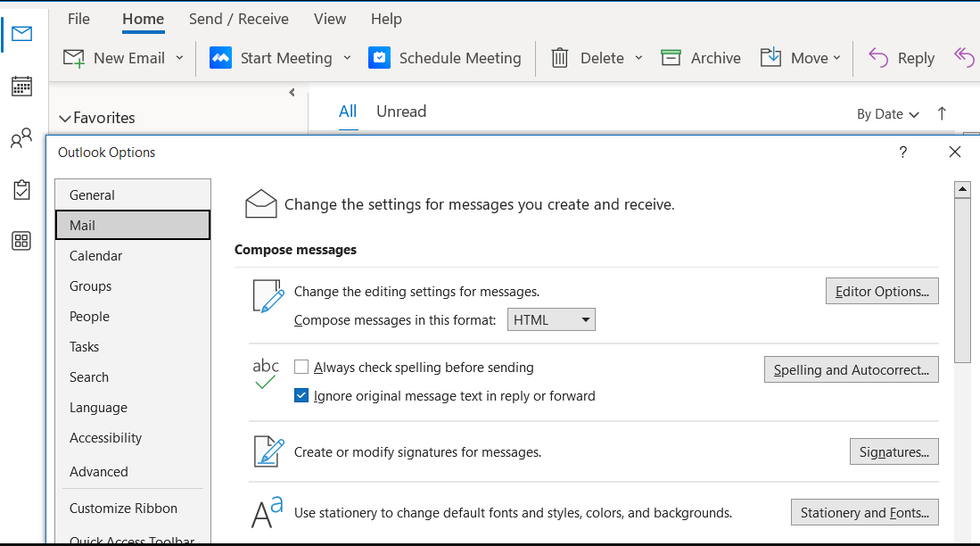Screen dimensions: 980x546
Task: Select General in Outlook Options list
Action: (x=133, y=195)
